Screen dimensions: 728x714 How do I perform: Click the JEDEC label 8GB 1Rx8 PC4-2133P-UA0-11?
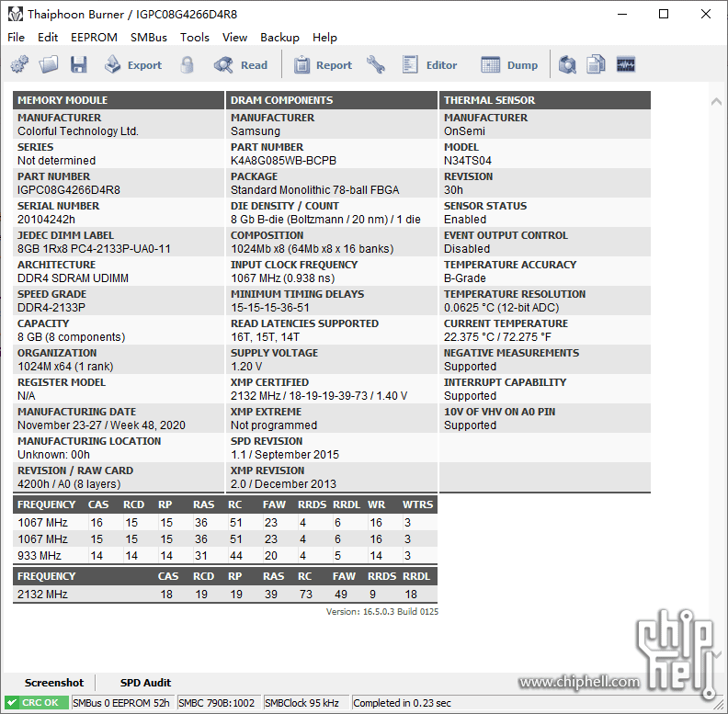[x=94, y=249]
